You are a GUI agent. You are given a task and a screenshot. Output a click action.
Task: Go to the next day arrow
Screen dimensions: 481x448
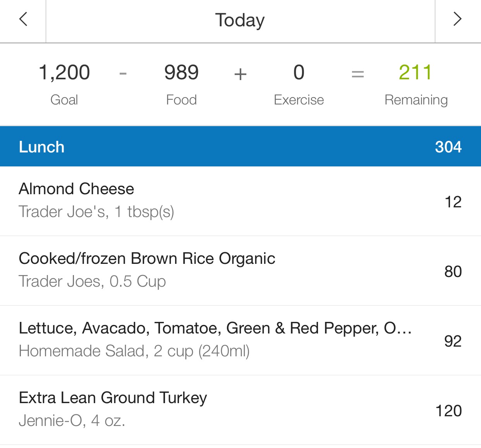[457, 19]
